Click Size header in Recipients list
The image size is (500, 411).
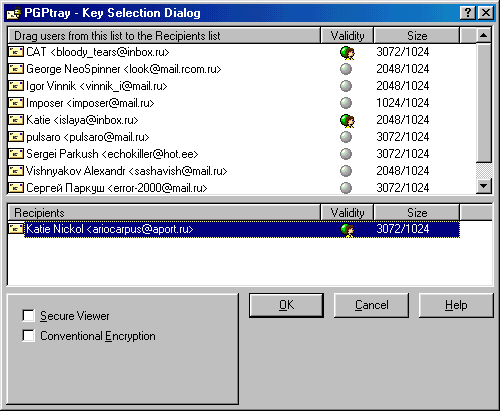tap(417, 213)
